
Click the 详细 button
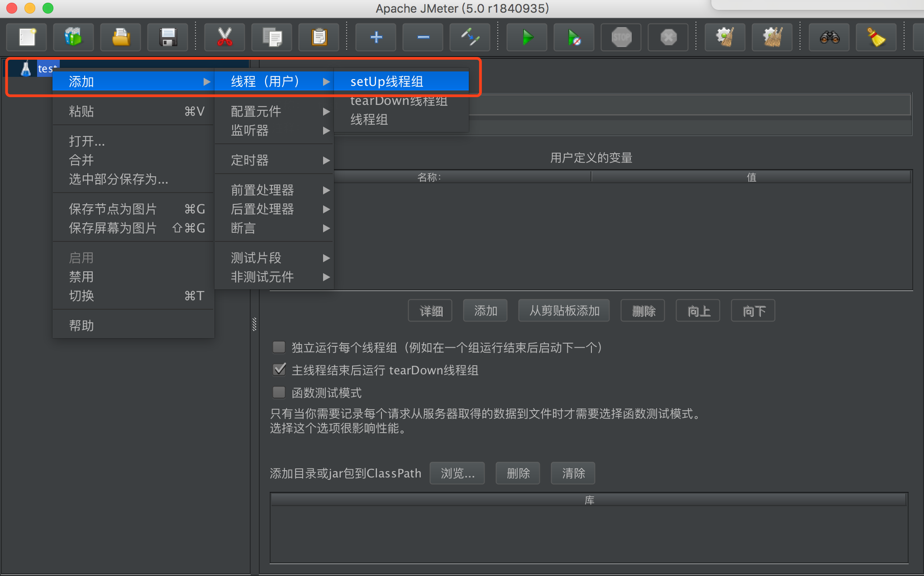[430, 311]
